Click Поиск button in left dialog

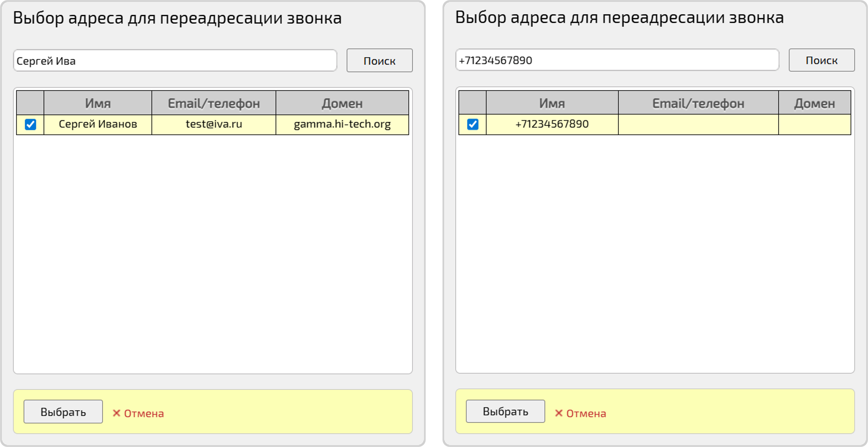(379, 61)
